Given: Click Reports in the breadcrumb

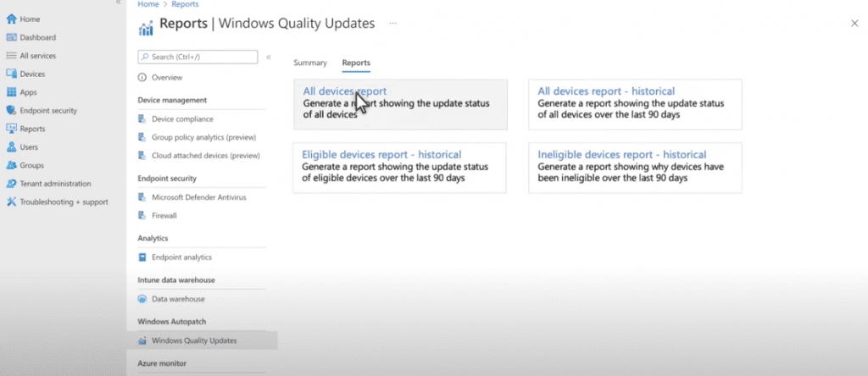Looking at the screenshot, I should 185,4.
